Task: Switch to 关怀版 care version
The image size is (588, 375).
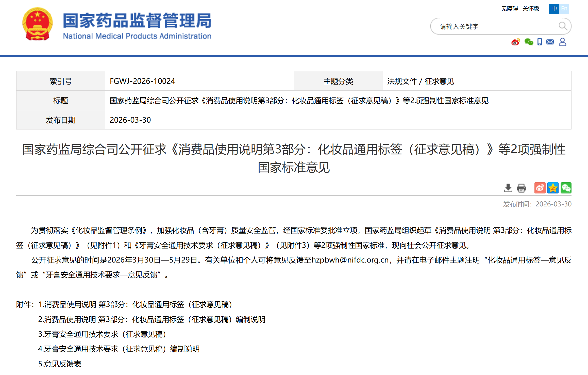Action: (x=531, y=9)
